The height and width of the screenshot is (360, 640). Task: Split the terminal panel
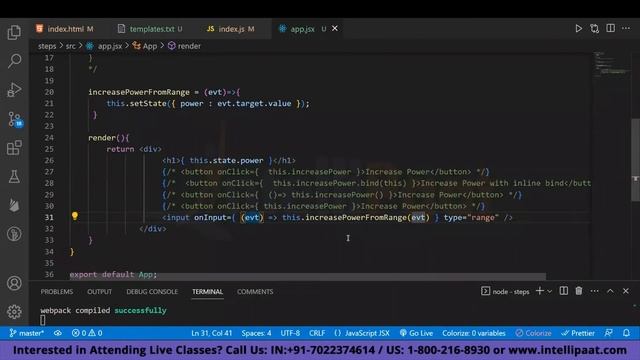point(564,291)
